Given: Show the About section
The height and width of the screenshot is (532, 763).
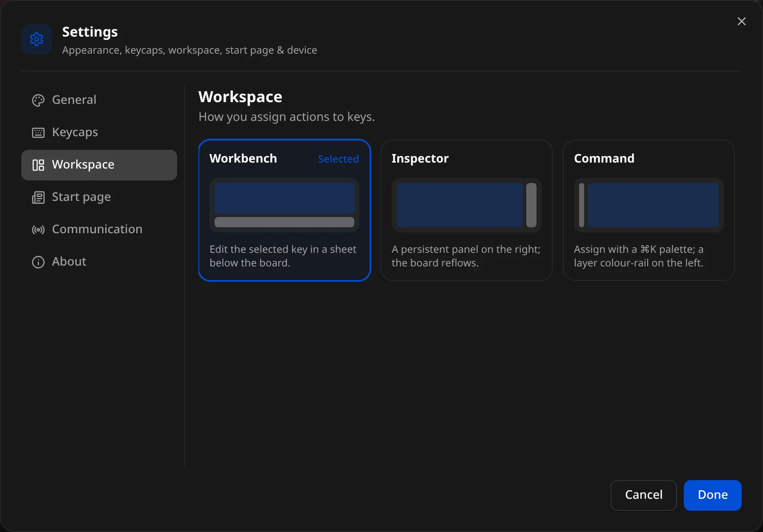Looking at the screenshot, I should point(99,262).
